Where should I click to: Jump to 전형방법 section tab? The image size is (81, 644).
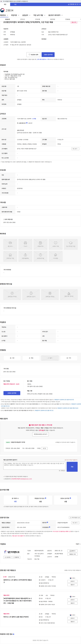pyautogui.click(x=67, y=19)
